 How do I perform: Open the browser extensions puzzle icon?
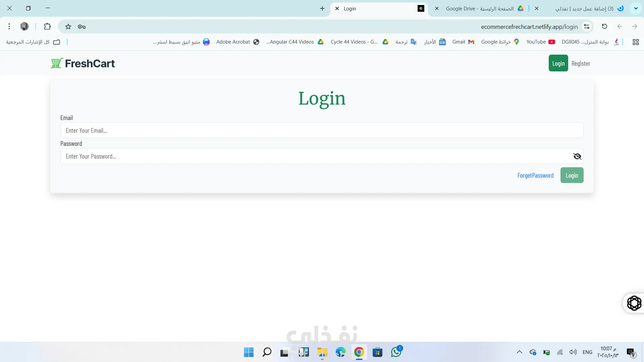pyautogui.click(x=47, y=26)
